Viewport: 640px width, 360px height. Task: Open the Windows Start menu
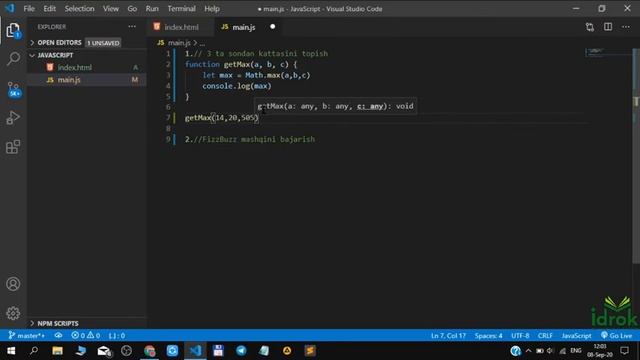(11, 351)
